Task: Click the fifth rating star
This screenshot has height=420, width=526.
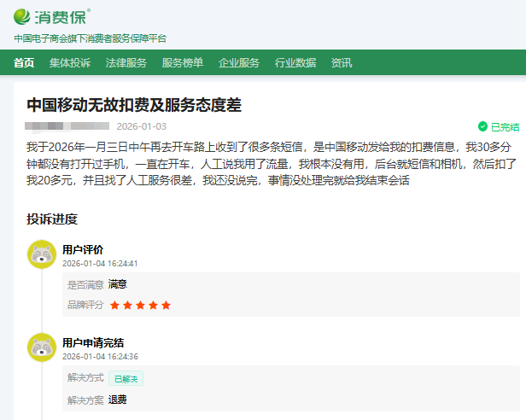Action: pyautogui.click(x=166, y=305)
